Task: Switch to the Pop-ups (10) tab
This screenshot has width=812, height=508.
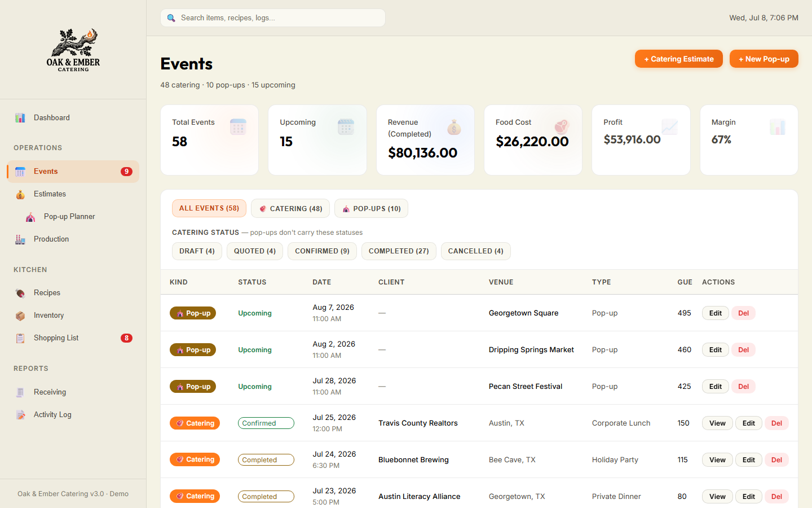Action: pos(371,208)
